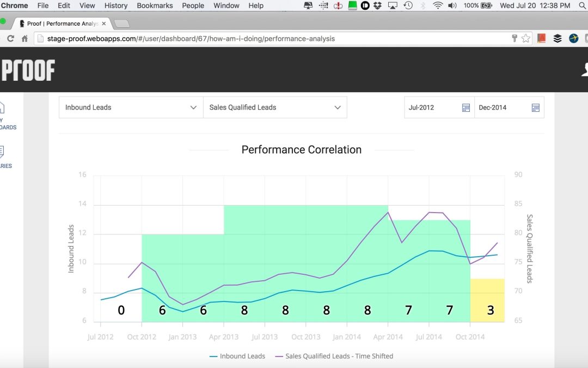Open the View menu

(x=87, y=5)
